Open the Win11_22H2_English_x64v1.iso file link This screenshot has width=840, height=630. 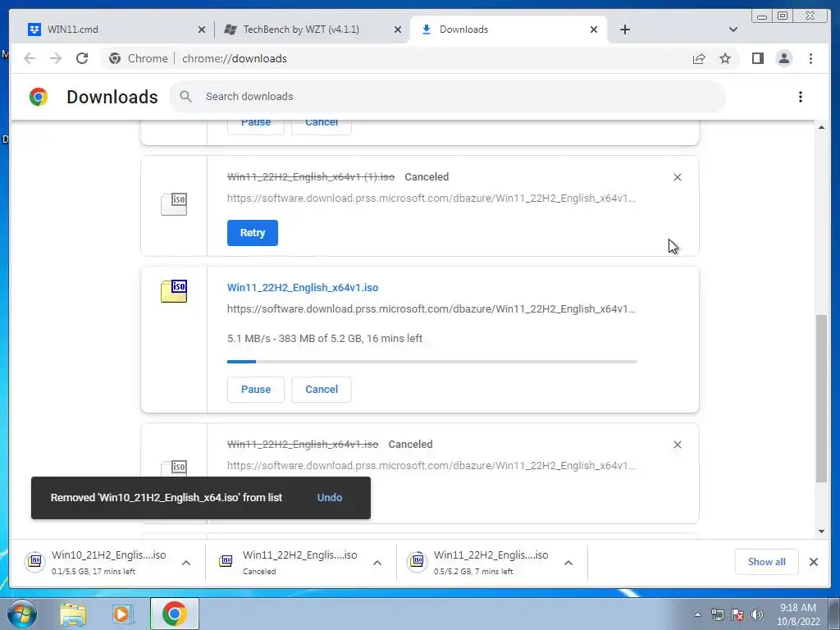point(303,288)
